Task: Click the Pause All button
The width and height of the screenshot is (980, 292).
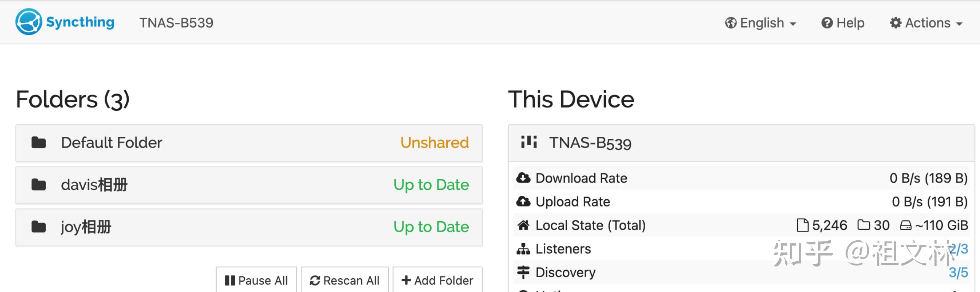Action: point(256,280)
